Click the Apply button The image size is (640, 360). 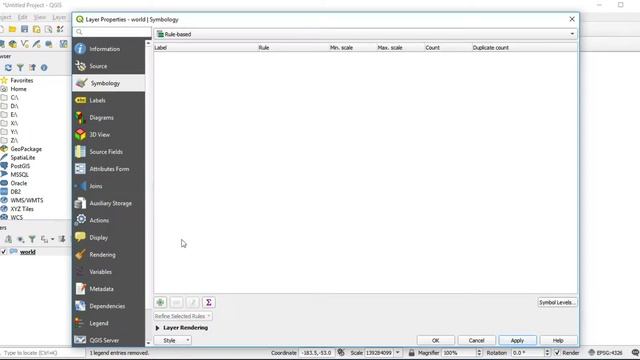coord(517,340)
